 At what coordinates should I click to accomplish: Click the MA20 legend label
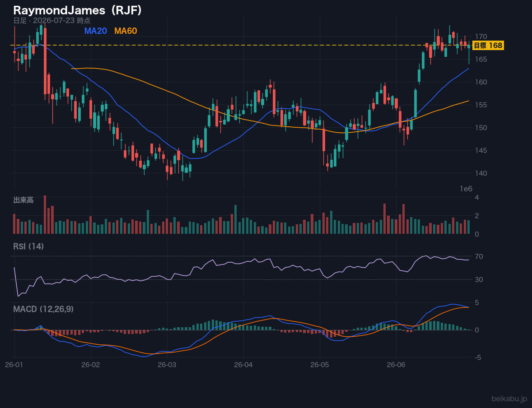coord(96,31)
